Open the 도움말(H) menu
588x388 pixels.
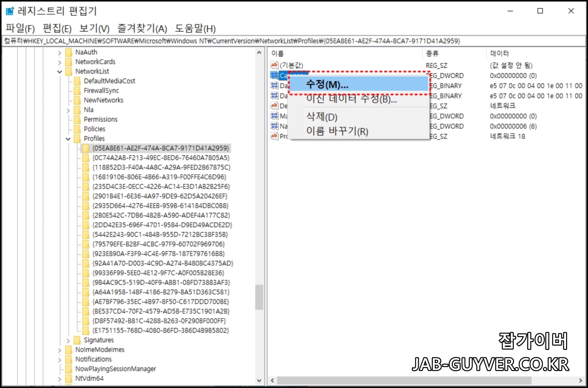click(195, 28)
